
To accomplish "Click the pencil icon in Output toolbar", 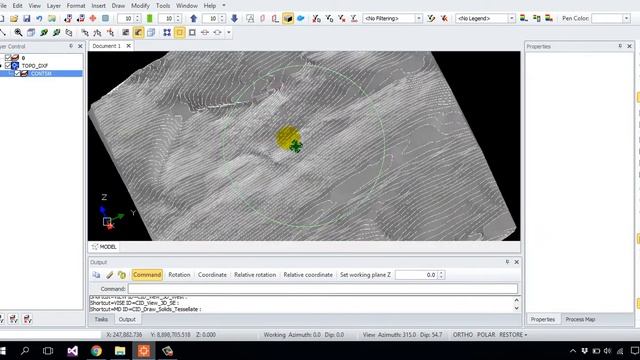I will [109, 275].
